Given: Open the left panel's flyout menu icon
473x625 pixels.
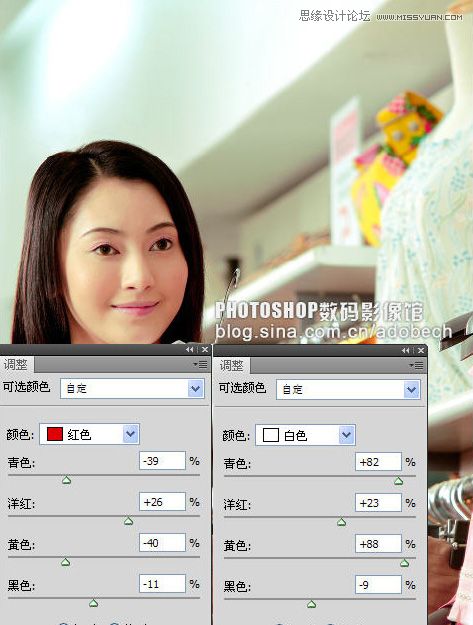Looking at the screenshot, I should 200,364.
